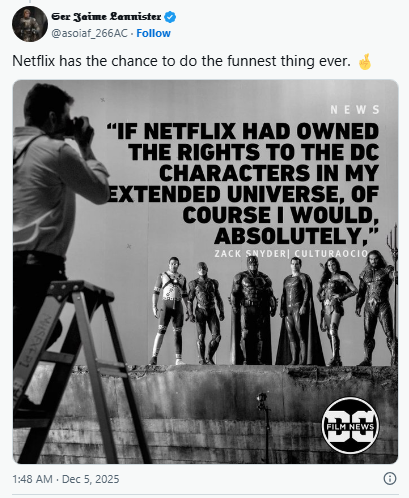The height and width of the screenshot is (498, 409).
Task: Click the Zack Snyder quote text
Action: 243,183
